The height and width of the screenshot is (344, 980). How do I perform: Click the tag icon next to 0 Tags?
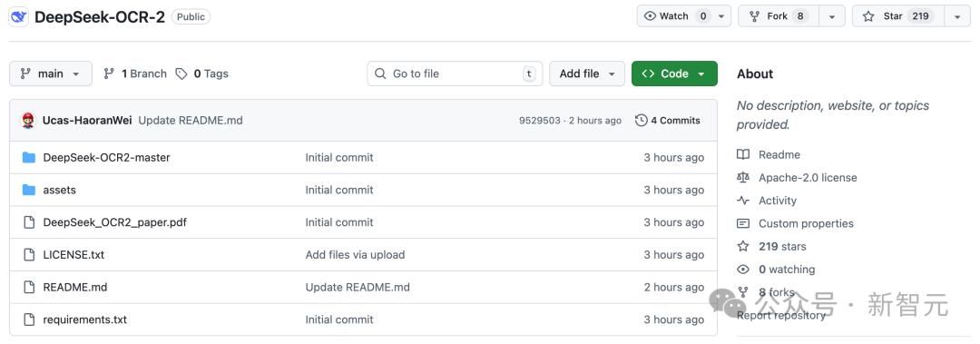pyautogui.click(x=181, y=74)
